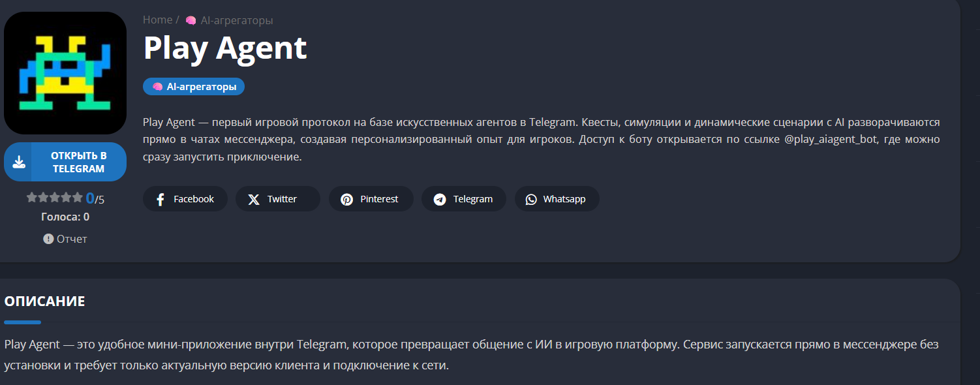Share via the Twitter button
980x385 pixels.
[278, 199]
